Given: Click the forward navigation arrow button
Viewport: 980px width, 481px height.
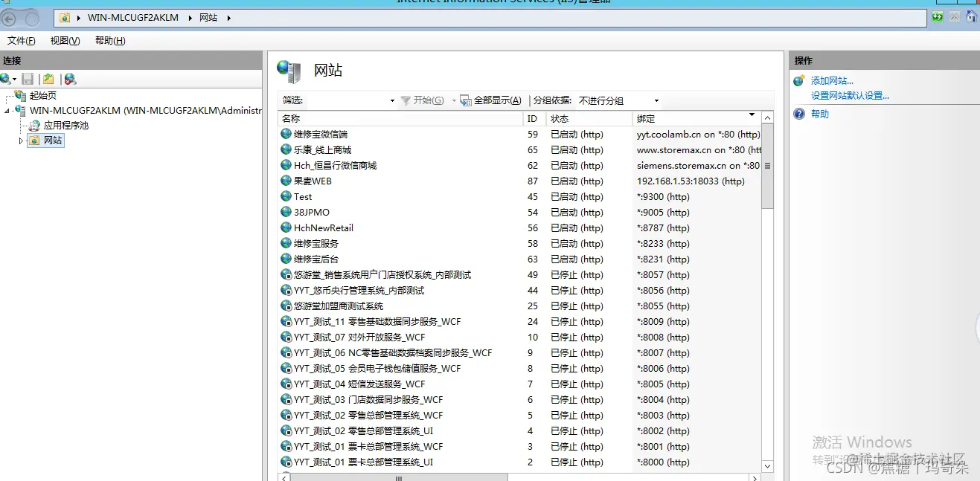Looking at the screenshot, I should (32, 18).
